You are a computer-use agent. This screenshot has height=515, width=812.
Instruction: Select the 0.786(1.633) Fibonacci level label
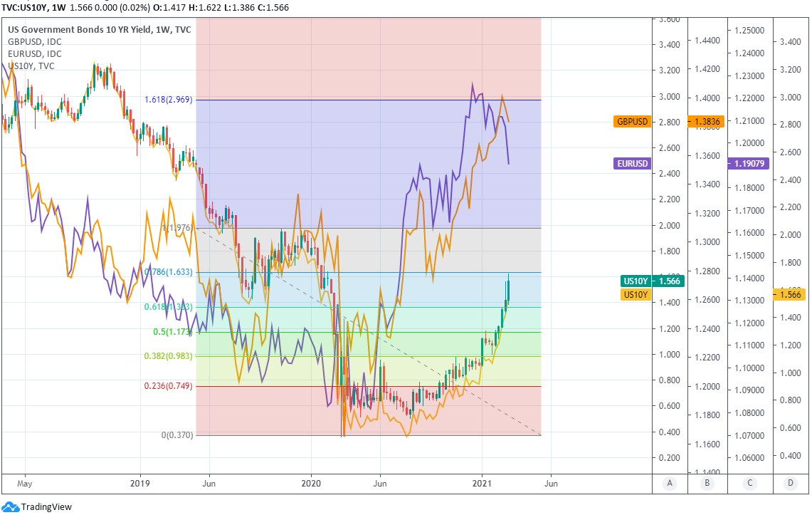point(169,272)
